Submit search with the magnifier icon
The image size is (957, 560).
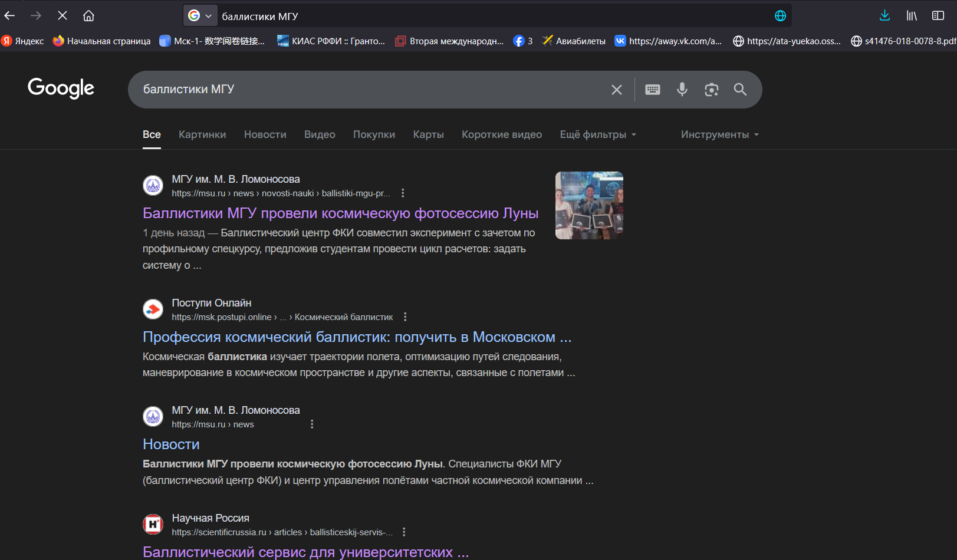click(x=740, y=90)
